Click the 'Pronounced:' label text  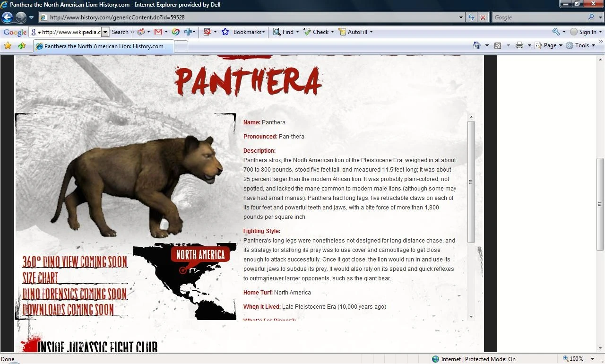(260, 137)
